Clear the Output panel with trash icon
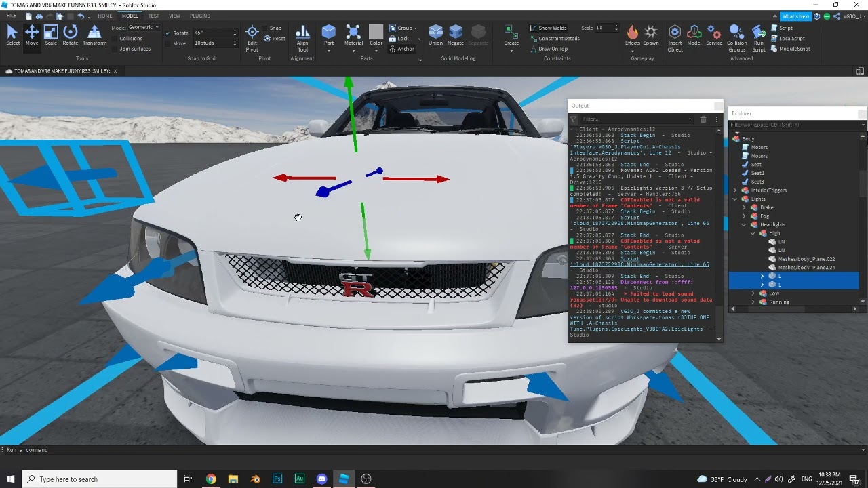Screen dimensions: 868x488 coord(703,119)
